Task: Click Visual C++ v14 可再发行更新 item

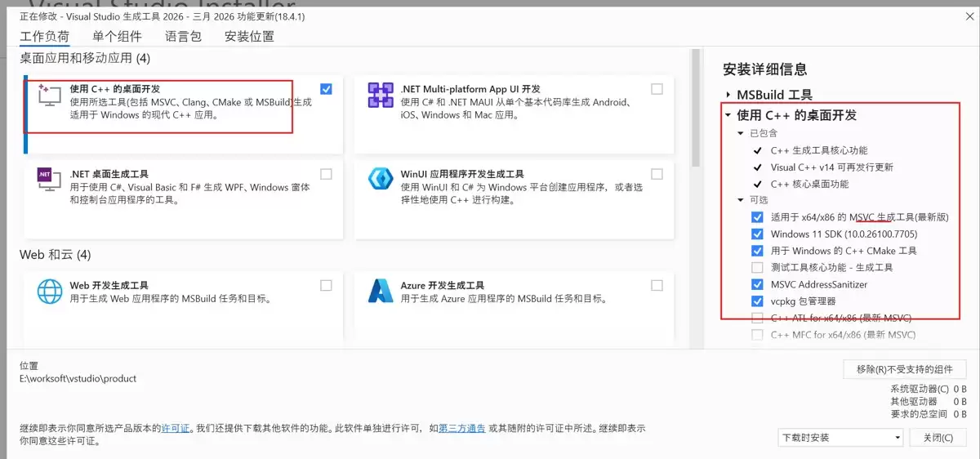Action: (832, 167)
